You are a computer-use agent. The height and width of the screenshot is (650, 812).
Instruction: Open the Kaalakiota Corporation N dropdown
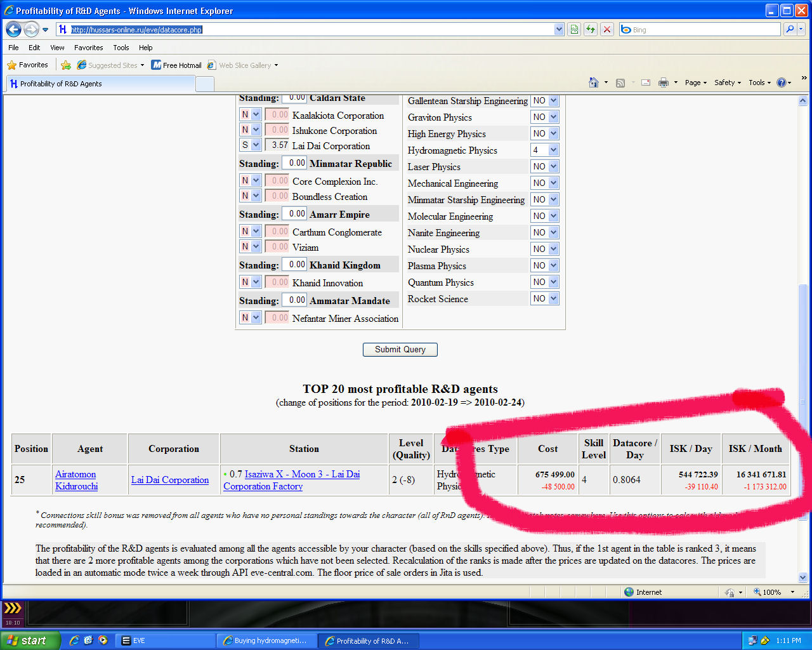coord(251,114)
